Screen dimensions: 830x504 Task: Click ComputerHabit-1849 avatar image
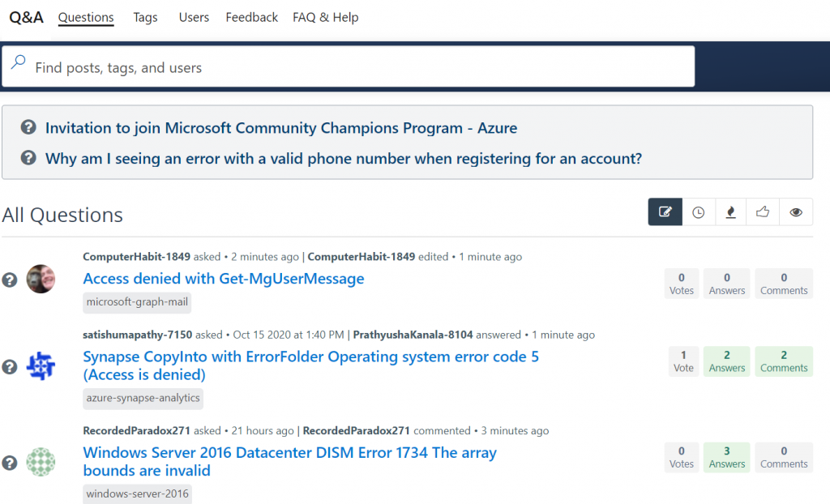(x=41, y=279)
